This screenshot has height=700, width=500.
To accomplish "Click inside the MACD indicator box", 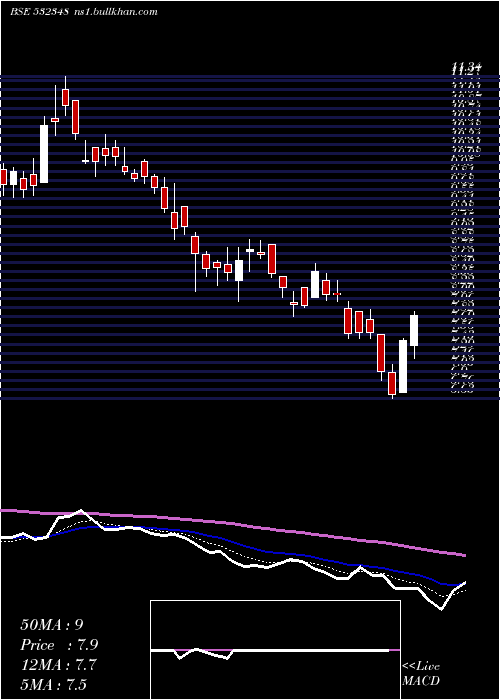I will click(x=275, y=650).
